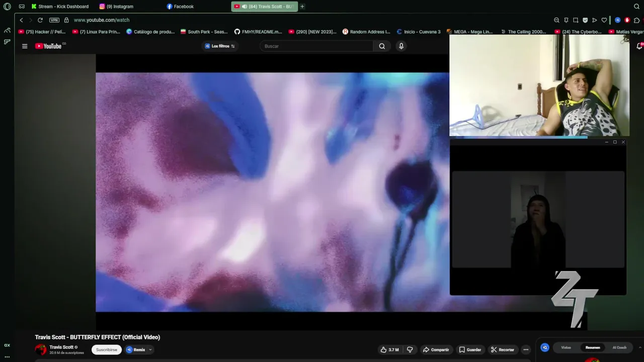Viewport: 644px width, 362px height.
Task: Add page to bookmarks with heart icon
Action: [604, 20]
